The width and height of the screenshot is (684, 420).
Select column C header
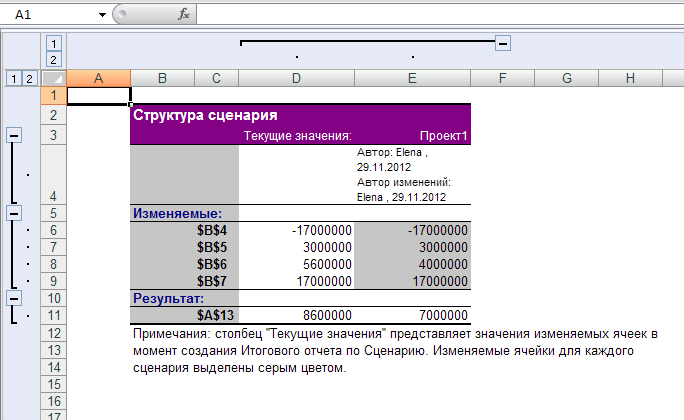pos(216,79)
